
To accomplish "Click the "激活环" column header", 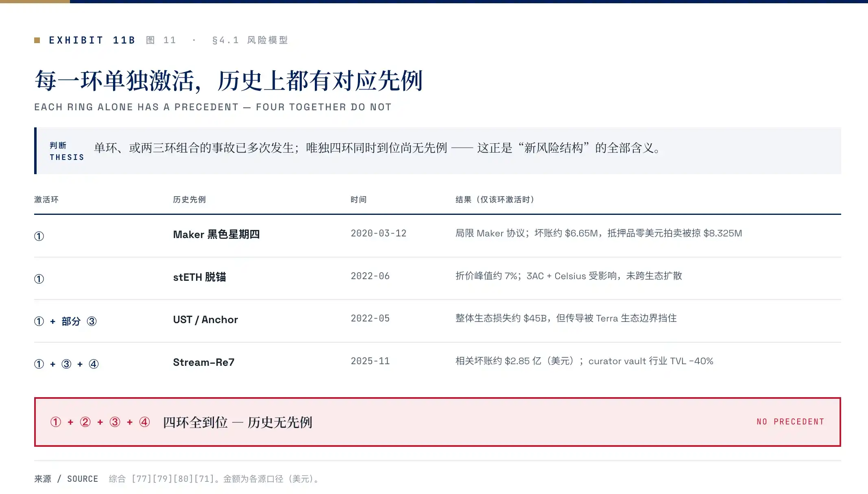I will point(46,199).
